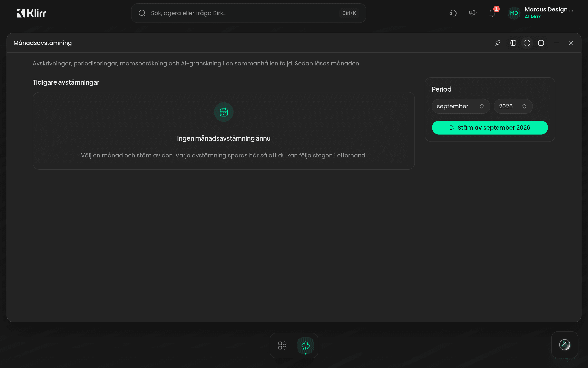Screen dimensions: 588x368
Task: Minimize the Månadsavstämning panel
Action: 556,43
